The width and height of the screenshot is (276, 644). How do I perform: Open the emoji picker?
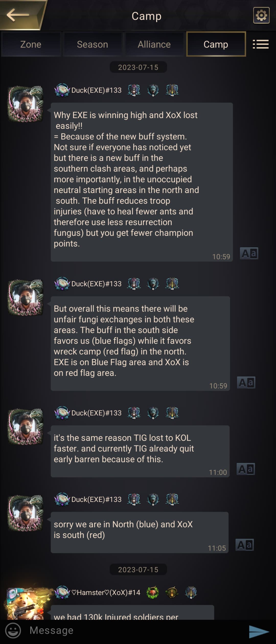coord(13,630)
